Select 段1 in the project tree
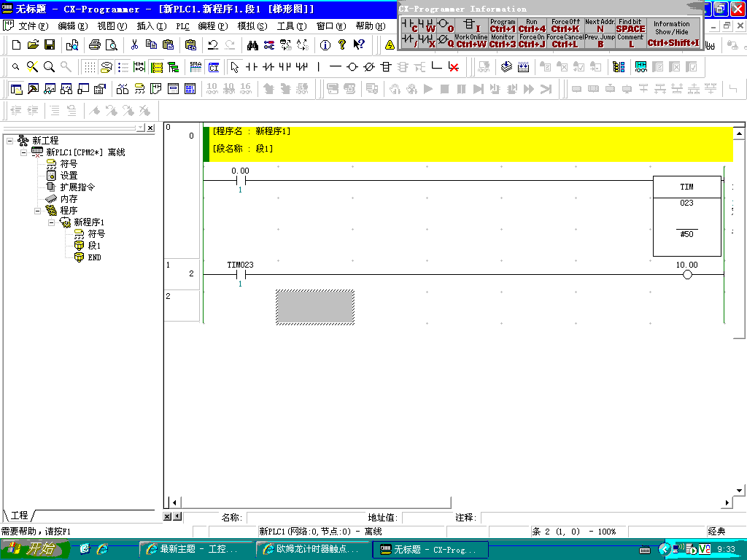Viewport: 747px width, 560px height. pyautogui.click(x=94, y=246)
